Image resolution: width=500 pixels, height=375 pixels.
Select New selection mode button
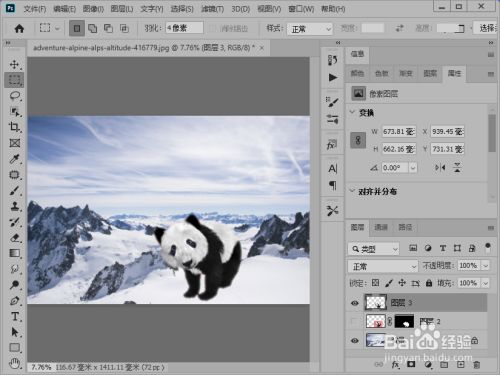[x=77, y=29]
